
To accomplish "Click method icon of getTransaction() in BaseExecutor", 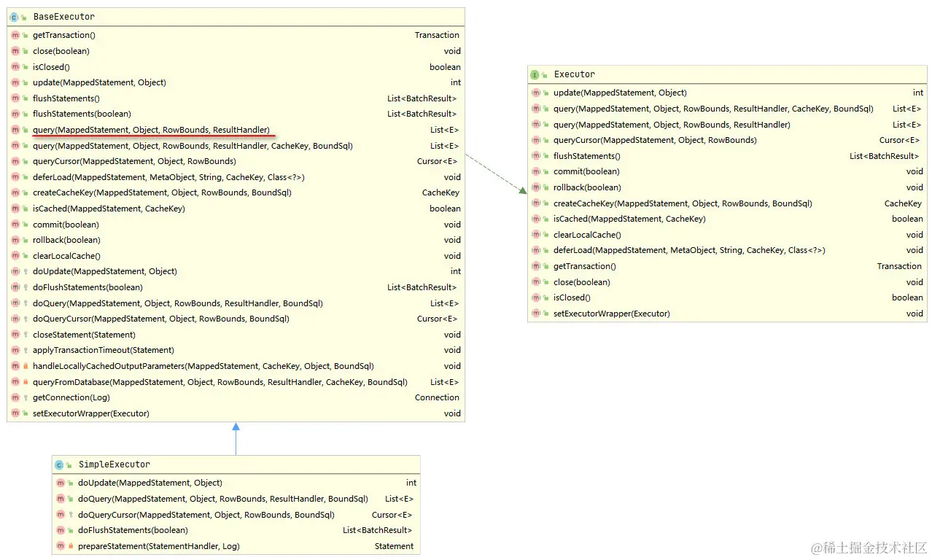I will [x=15, y=35].
